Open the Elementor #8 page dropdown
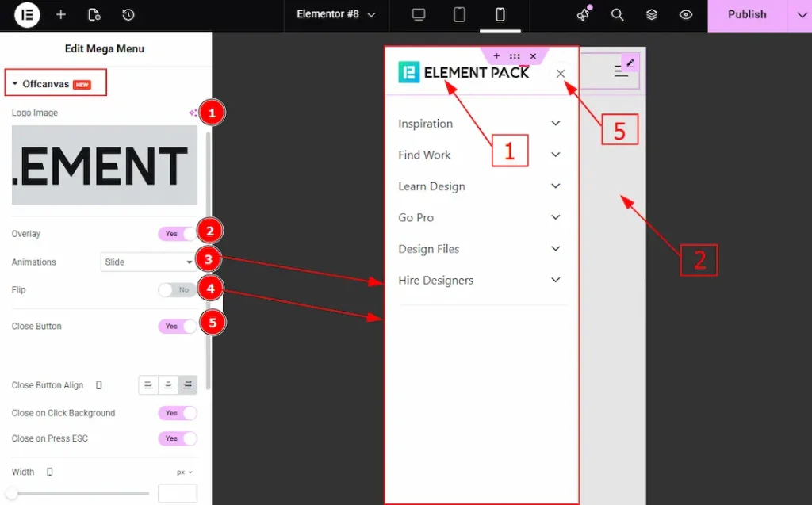 click(336, 14)
